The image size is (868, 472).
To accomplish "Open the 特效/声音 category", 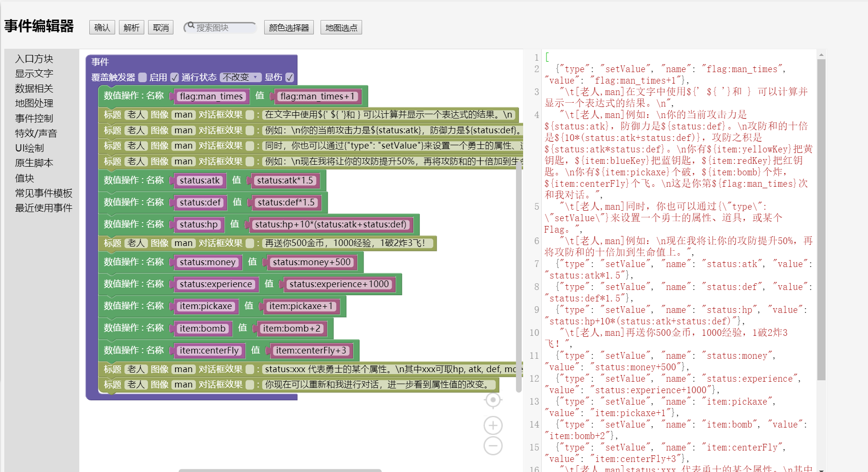I will pos(36,133).
